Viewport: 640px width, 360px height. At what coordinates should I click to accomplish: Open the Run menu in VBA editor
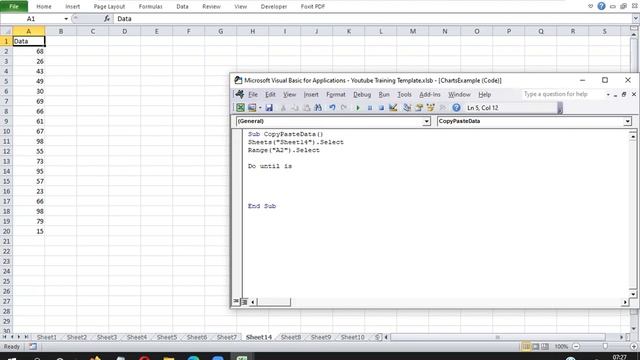(384, 94)
